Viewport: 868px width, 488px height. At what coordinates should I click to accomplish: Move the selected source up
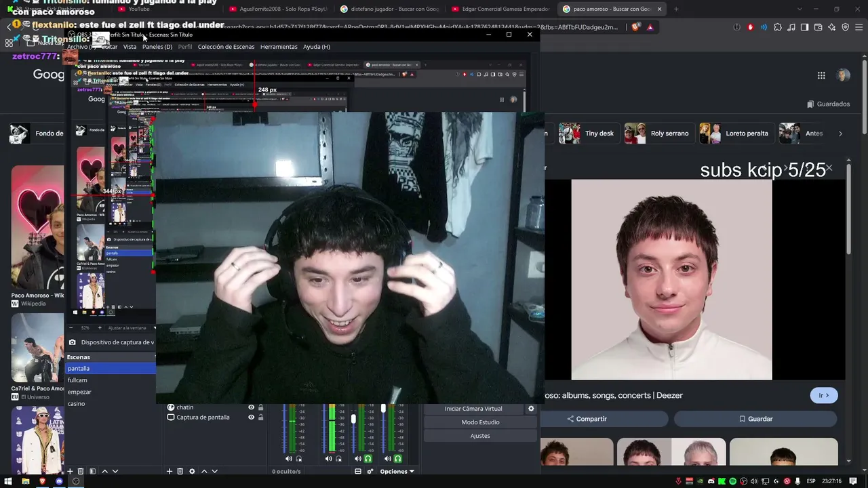(x=204, y=471)
